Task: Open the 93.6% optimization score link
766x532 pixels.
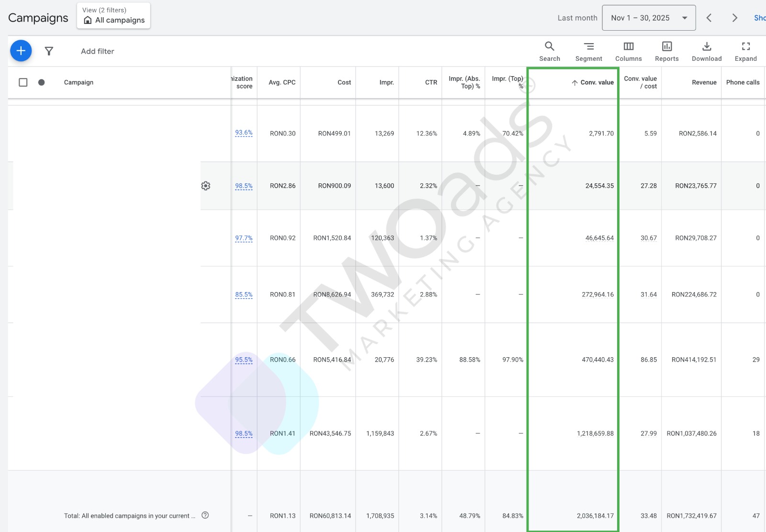Action: [x=244, y=133]
